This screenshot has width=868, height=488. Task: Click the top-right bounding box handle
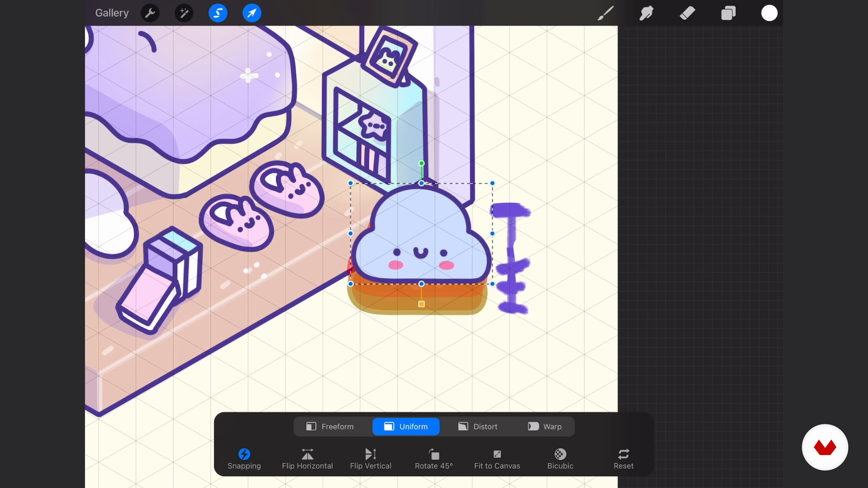click(492, 183)
